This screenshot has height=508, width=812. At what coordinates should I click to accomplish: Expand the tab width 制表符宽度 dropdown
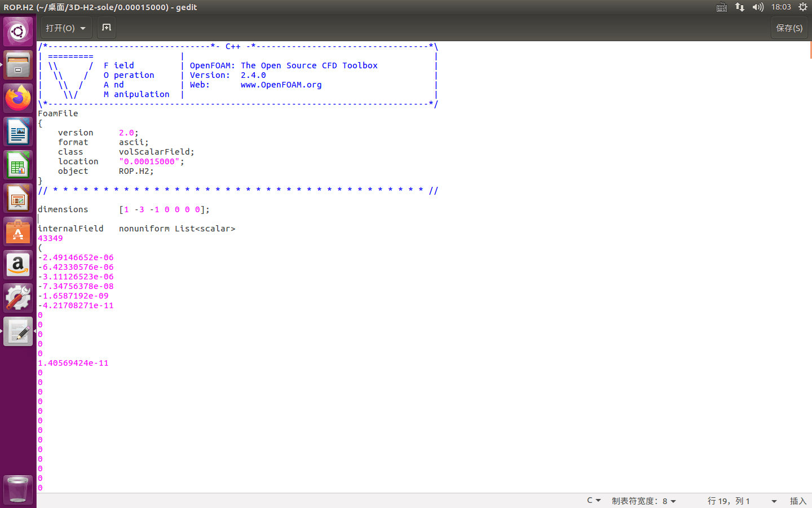(x=643, y=501)
